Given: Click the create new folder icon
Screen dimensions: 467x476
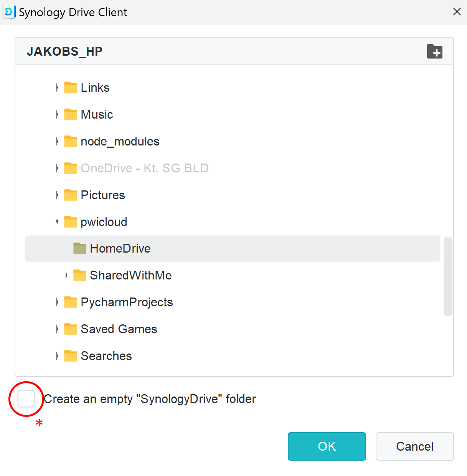Looking at the screenshot, I should (435, 51).
